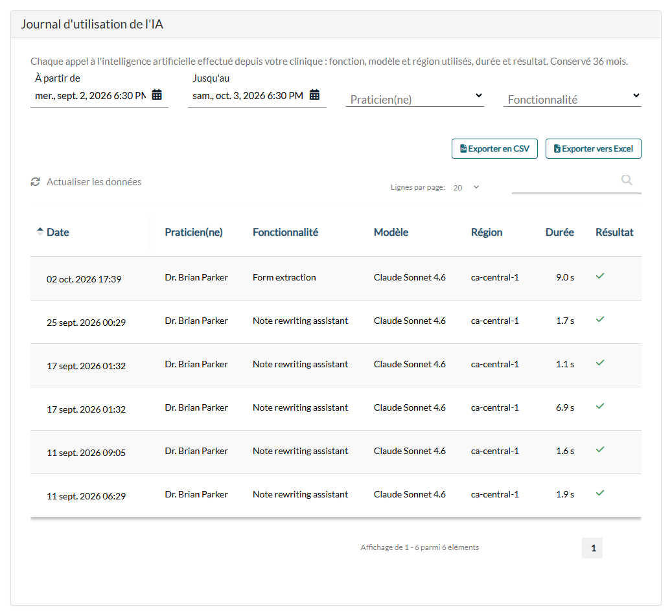Click the Date column sort arrow
This screenshot has height=616, width=672.
coord(40,232)
